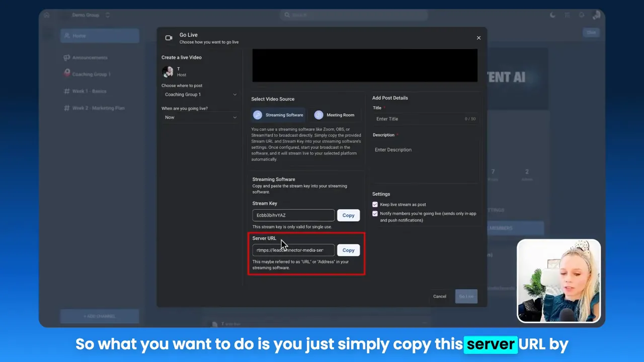The image size is (644, 362).
Task: Select the Streaming Software video source
Action: point(279,115)
